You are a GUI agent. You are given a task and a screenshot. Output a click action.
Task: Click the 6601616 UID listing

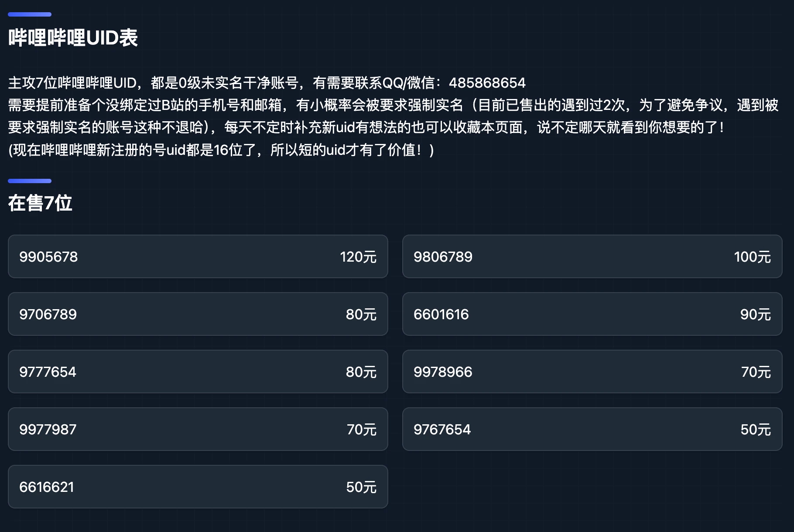(x=592, y=314)
